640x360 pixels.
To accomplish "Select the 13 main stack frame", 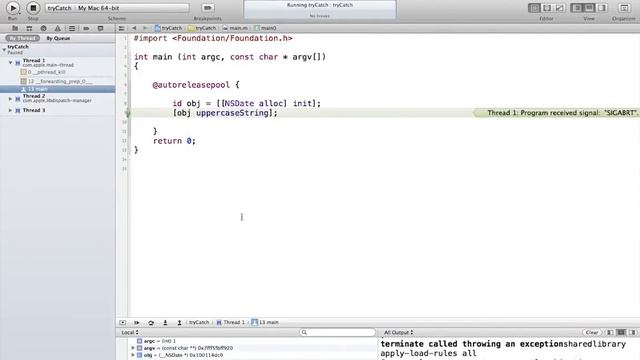I will [58, 89].
